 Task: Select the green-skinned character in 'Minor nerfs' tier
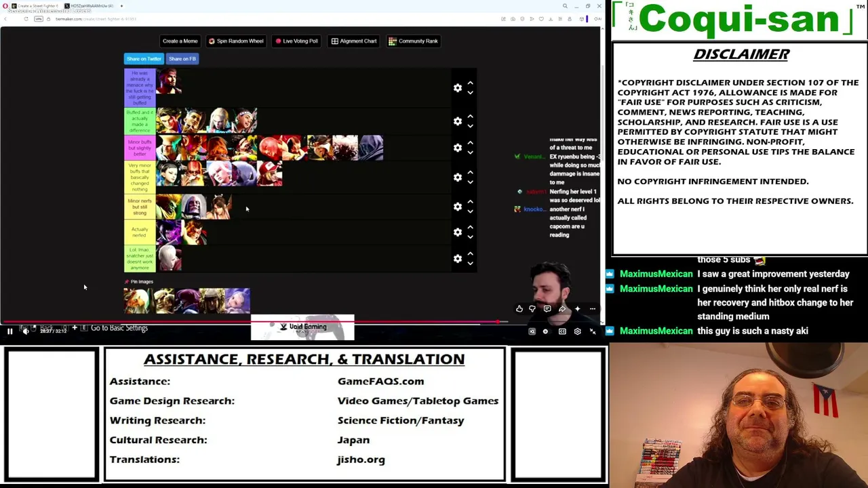click(170, 206)
